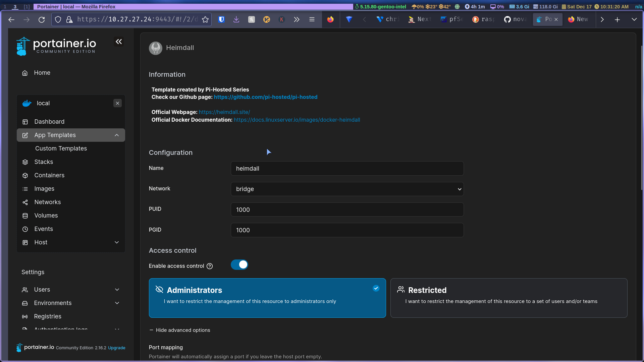Image resolution: width=644 pixels, height=362 pixels.
Task: Go back with the Firefox back arrow
Action: 11,20
